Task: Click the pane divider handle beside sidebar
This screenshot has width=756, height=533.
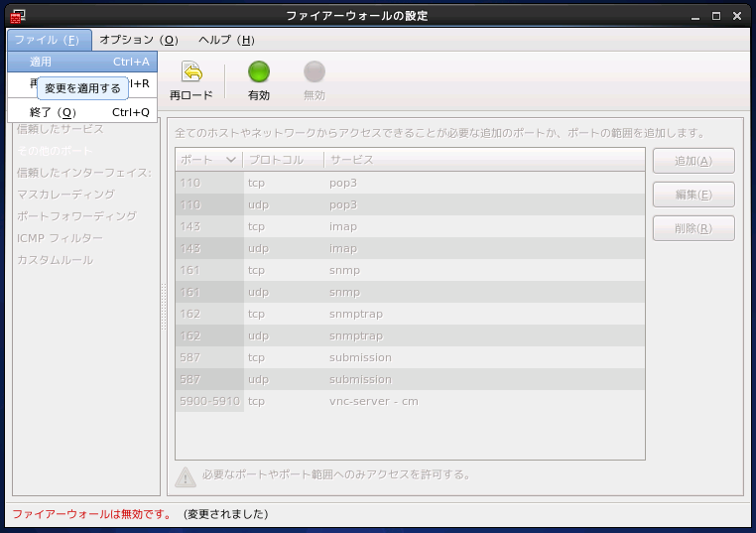Action: pos(164,307)
